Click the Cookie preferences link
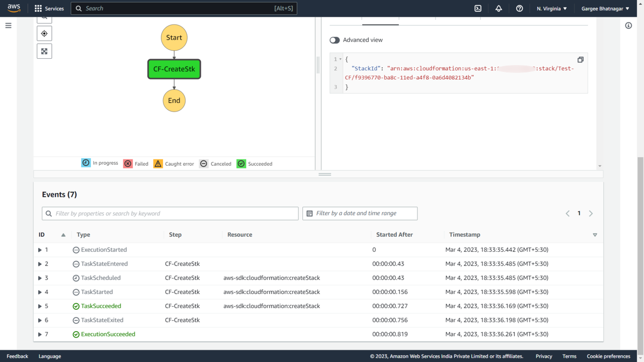644x362 pixels. pyautogui.click(x=608, y=356)
